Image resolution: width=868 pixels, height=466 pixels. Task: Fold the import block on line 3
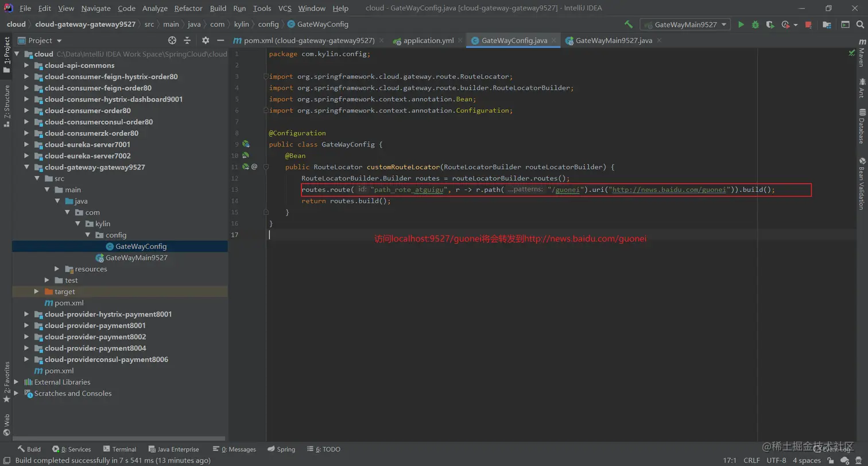click(x=265, y=76)
